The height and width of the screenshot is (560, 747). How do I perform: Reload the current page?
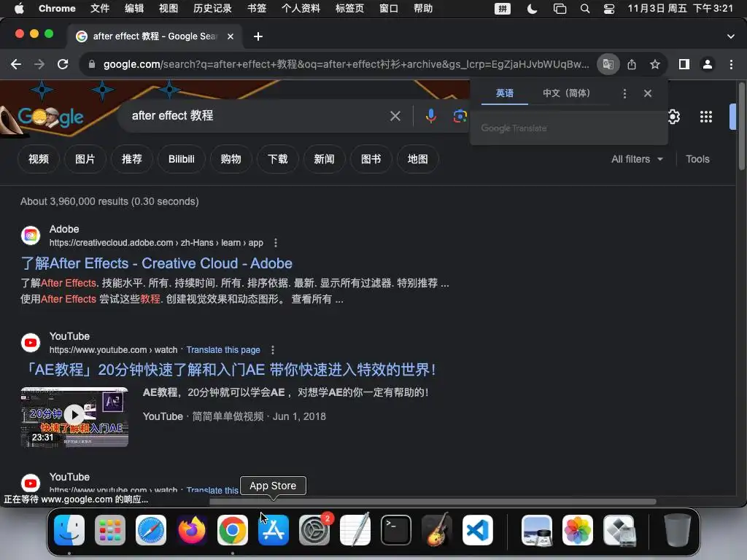pyautogui.click(x=63, y=64)
